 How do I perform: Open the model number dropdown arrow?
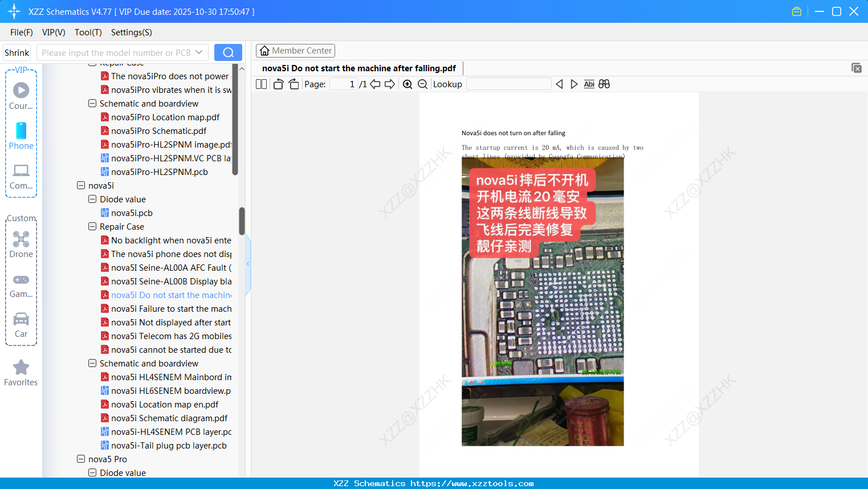click(x=199, y=52)
